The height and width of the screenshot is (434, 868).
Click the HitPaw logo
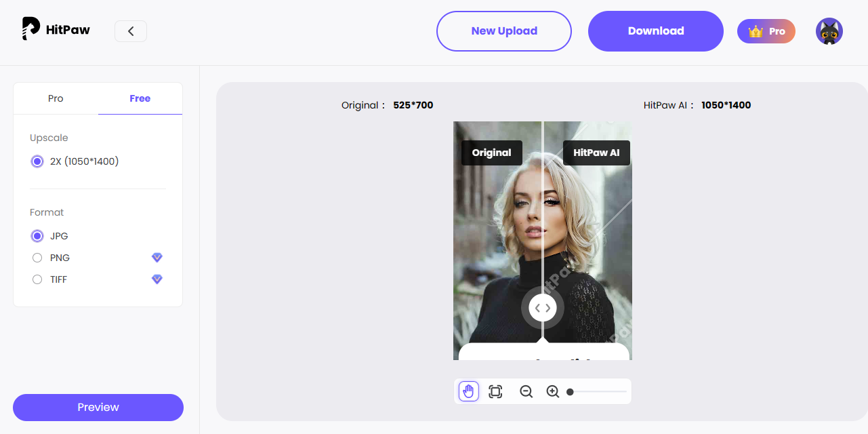pyautogui.click(x=56, y=29)
